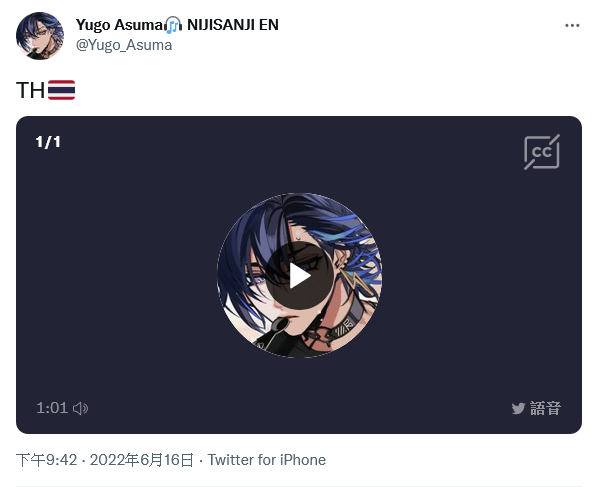This screenshot has height=487, width=598.
Task: Click the 1:01 duration label
Action: 52,408
